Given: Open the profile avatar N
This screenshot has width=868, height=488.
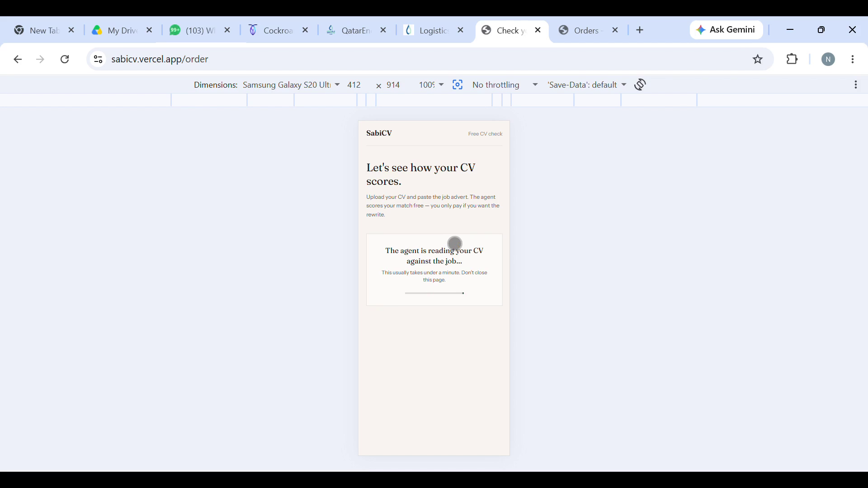Looking at the screenshot, I should click(828, 59).
